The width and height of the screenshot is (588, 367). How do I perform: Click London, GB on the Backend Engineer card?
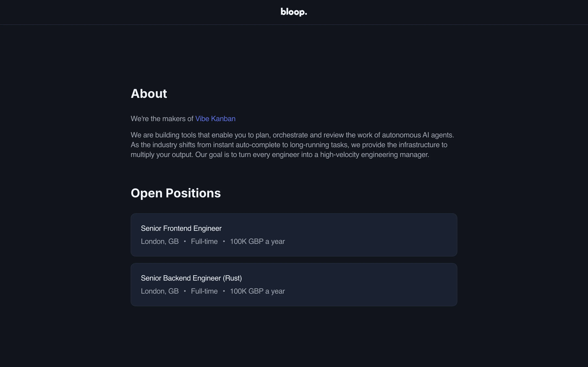coord(160,291)
